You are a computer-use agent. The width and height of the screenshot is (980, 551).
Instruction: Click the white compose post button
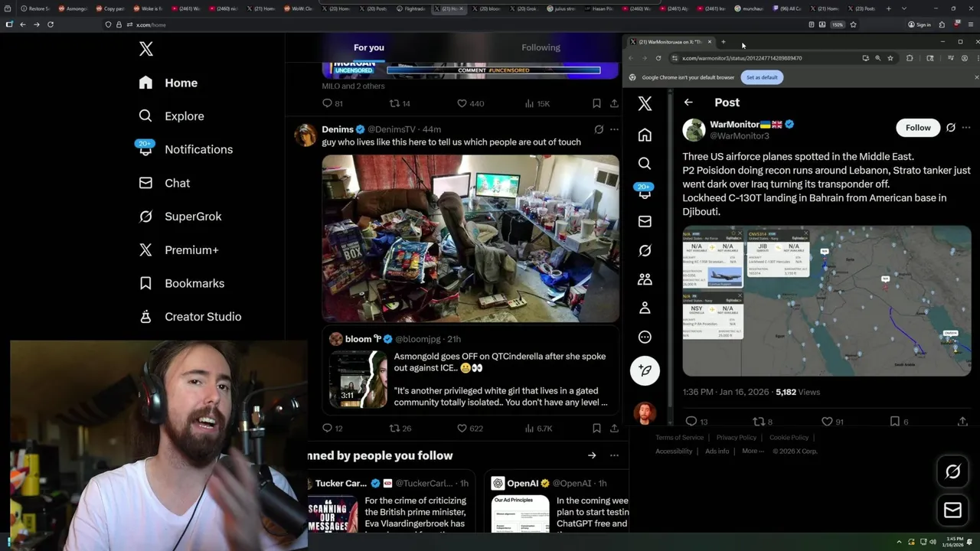645,370
